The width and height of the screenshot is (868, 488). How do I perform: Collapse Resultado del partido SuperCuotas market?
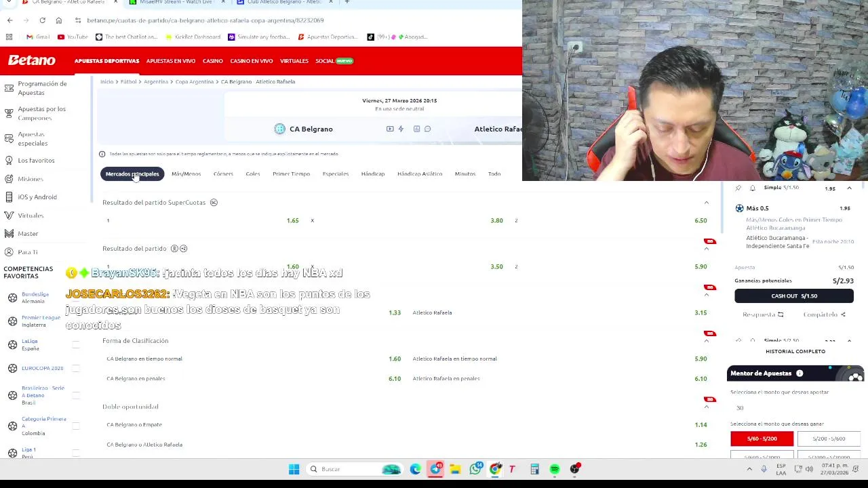706,203
